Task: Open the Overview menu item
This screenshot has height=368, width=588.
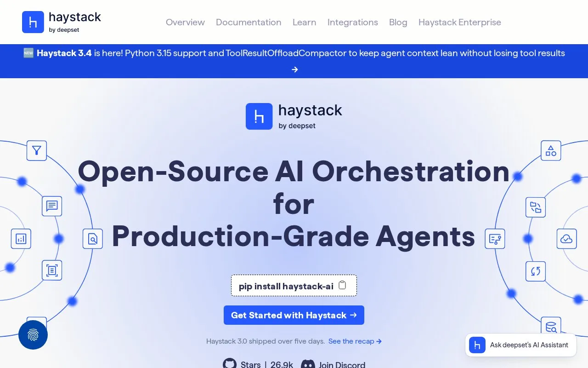Action: coord(185,22)
